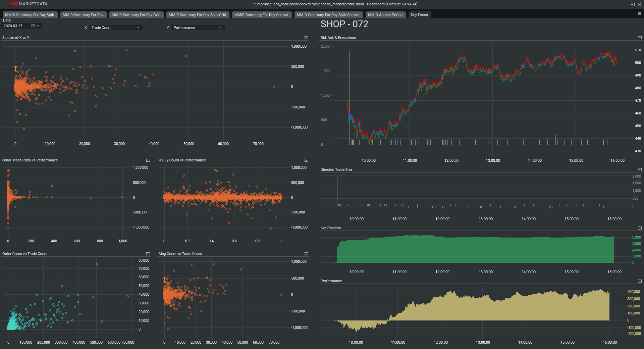Screen dimensions: 644x349
Task: Switch to the MMID Across Period tab
Action: pos(385,15)
